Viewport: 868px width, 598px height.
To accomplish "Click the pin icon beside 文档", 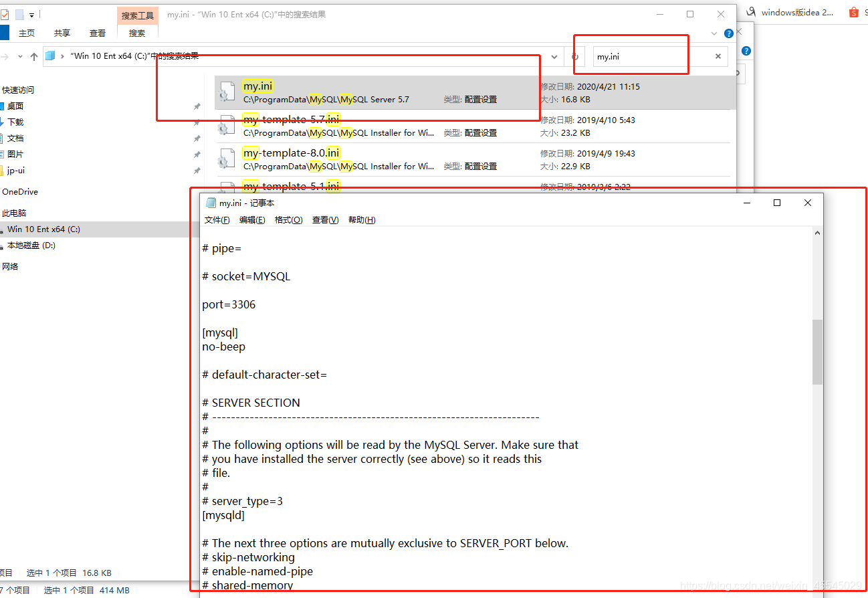I will 197,138.
